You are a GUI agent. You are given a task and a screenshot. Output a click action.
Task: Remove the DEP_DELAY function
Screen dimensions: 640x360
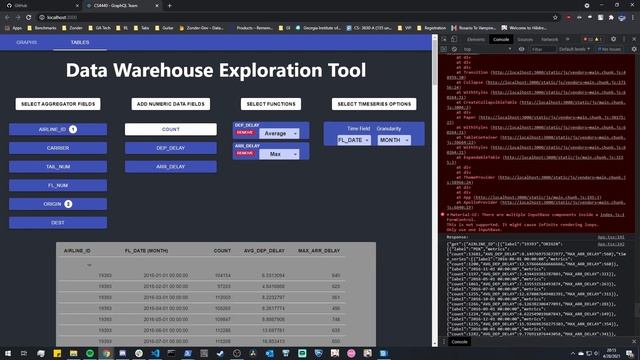pyautogui.click(x=245, y=133)
